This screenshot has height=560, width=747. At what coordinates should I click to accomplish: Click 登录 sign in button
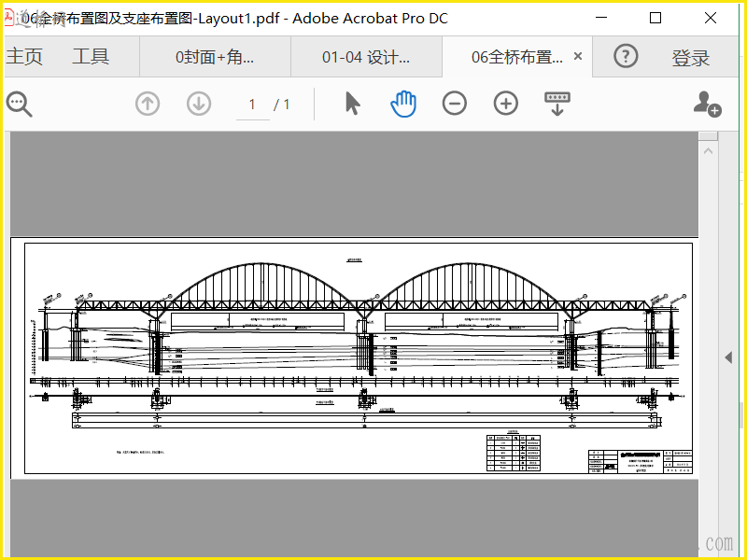[691, 58]
